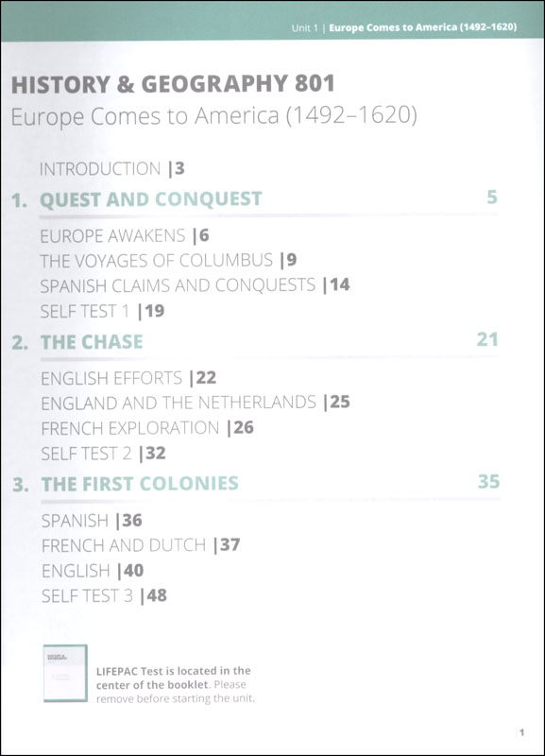Click The First Colonies section heading
This screenshot has width=545, height=756.
[140, 484]
